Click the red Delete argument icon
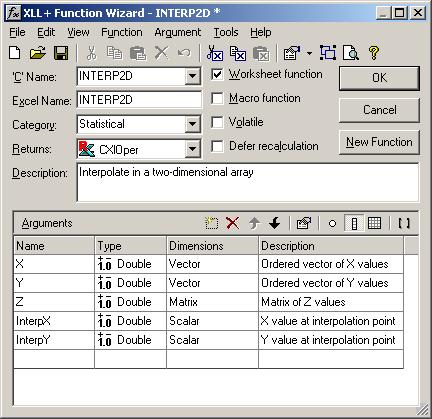Image resolution: width=432 pixels, height=419 pixels. point(232,223)
